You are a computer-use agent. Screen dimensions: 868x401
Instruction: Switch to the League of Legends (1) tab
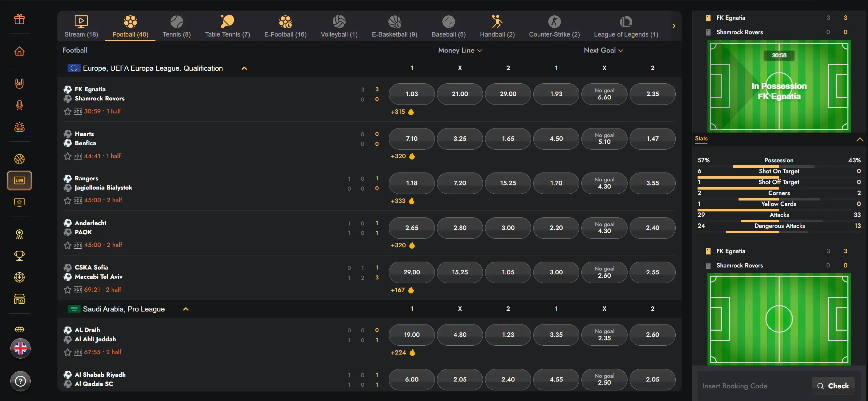tap(626, 26)
